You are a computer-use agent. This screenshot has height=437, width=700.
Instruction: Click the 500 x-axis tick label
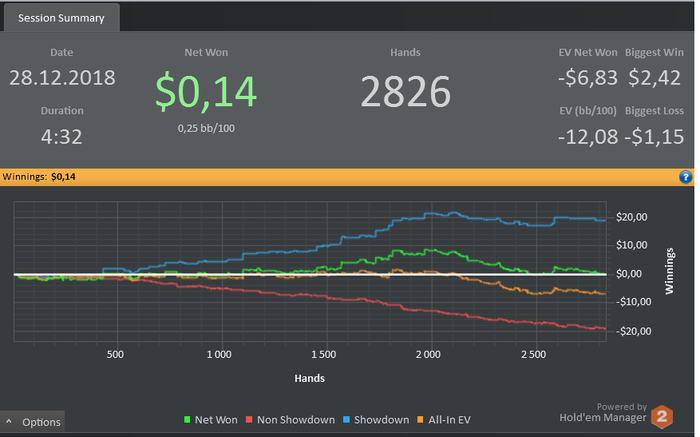(x=115, y=355)
